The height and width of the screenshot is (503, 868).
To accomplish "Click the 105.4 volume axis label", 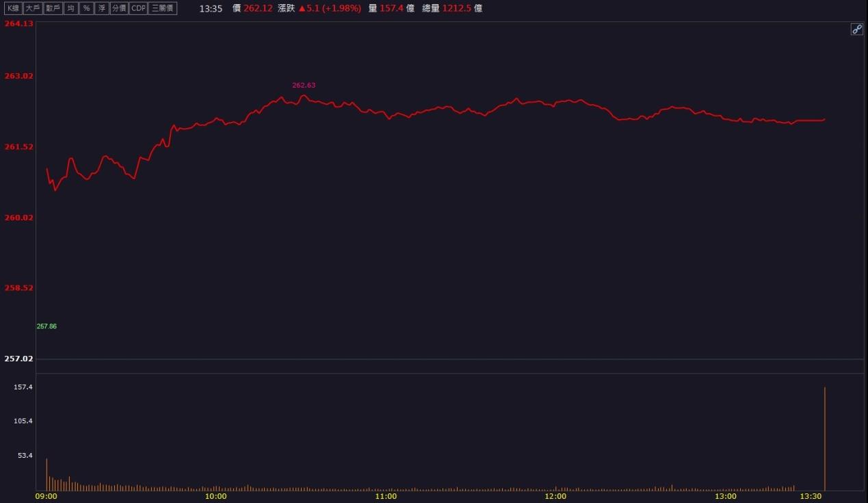I will pos(23,421).
